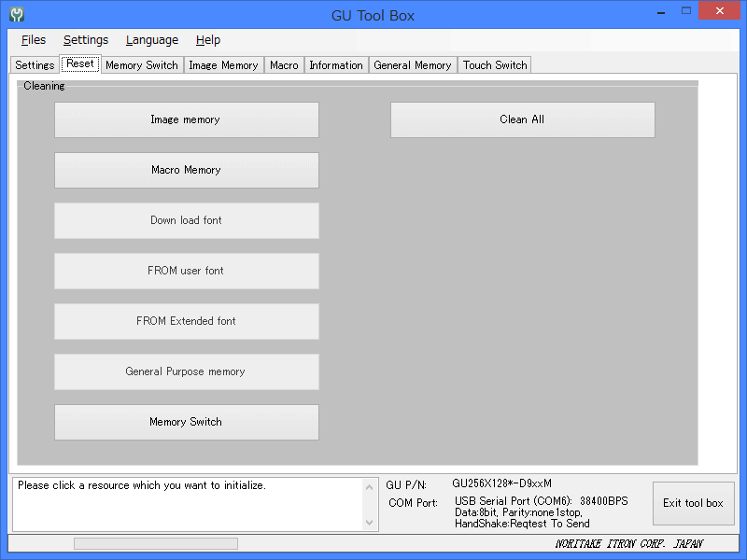This screenshot has width=747, height=560.
Task: Go to the Image Memory tab
Action: 223,65
